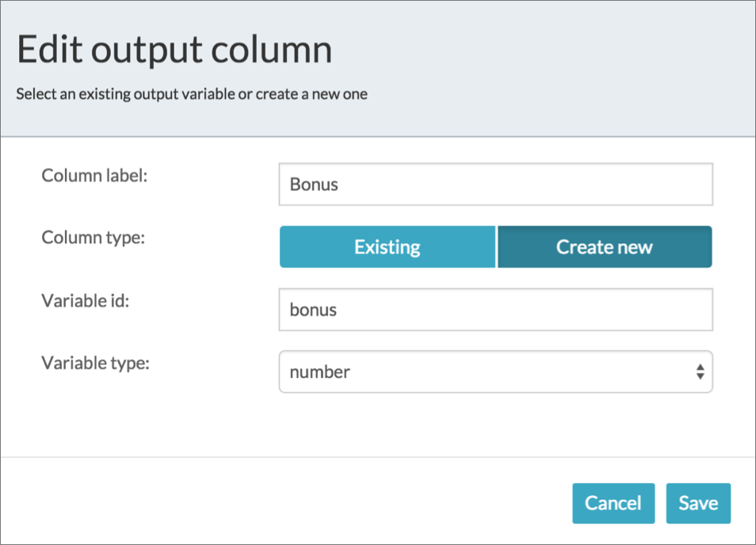Click the Variable id input field
Image resolution: width=756 pixels, height=545 pixels.
495,309
